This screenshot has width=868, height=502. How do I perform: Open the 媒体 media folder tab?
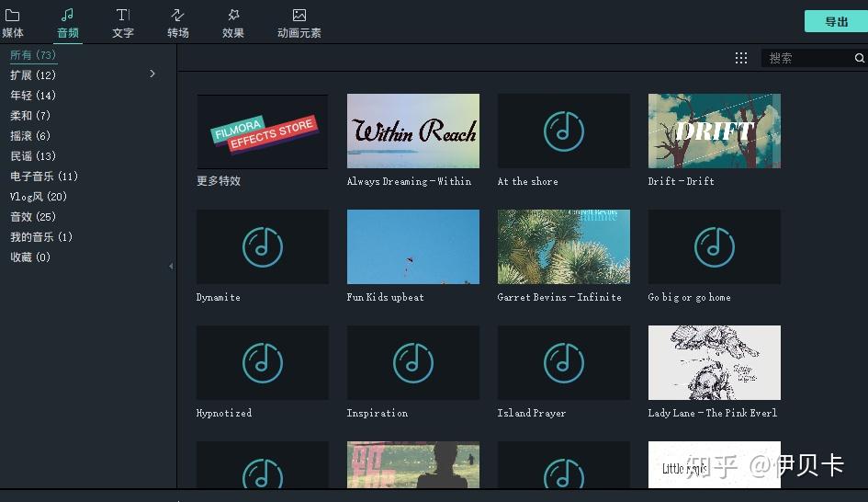tap(12, 23)
